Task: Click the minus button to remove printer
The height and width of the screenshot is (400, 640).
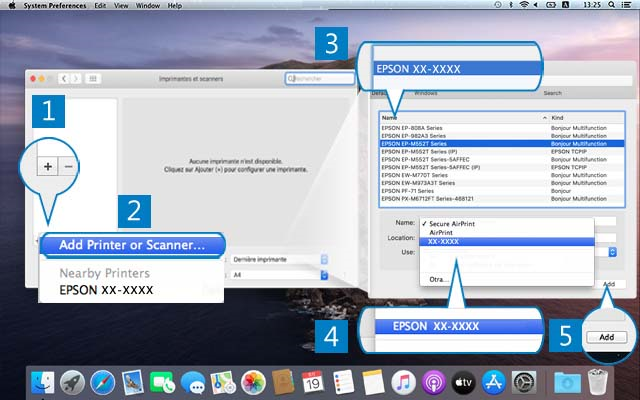Action: coord(69,166)
